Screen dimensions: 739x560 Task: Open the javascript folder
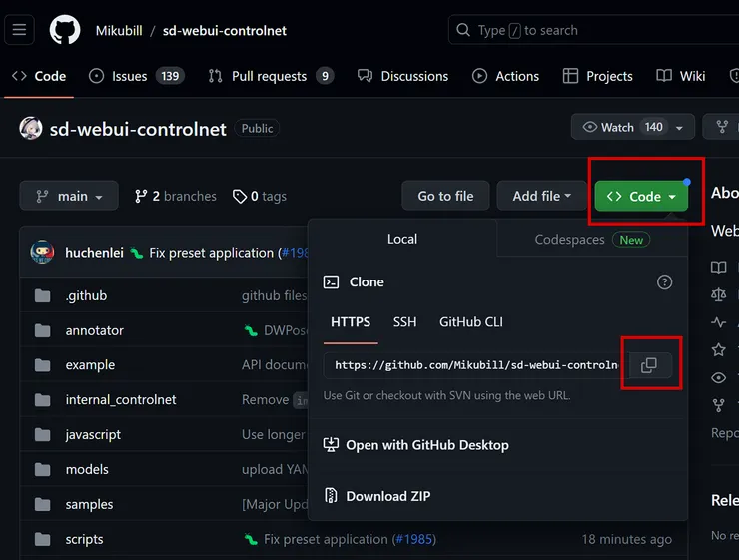pyautogui.click(x=93, y=434)
